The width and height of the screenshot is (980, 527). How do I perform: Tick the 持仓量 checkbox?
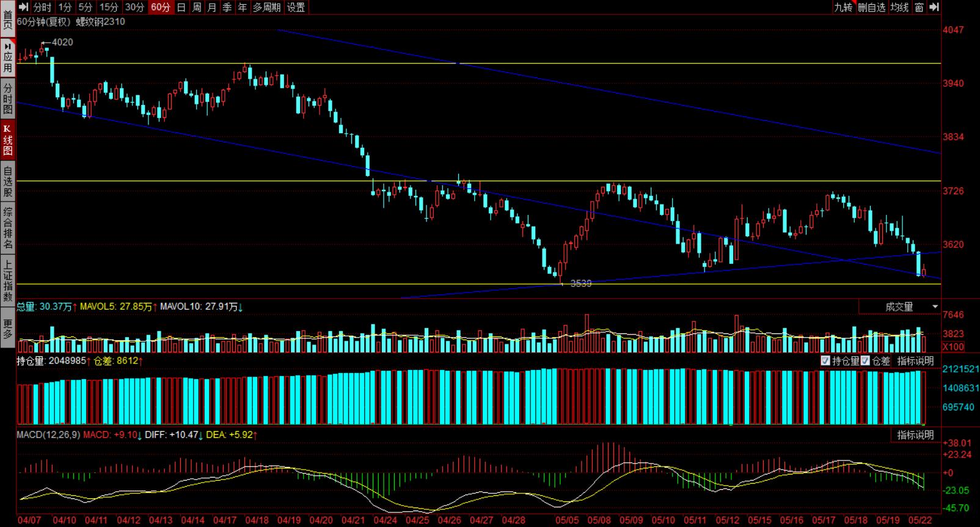pos(825,361)
